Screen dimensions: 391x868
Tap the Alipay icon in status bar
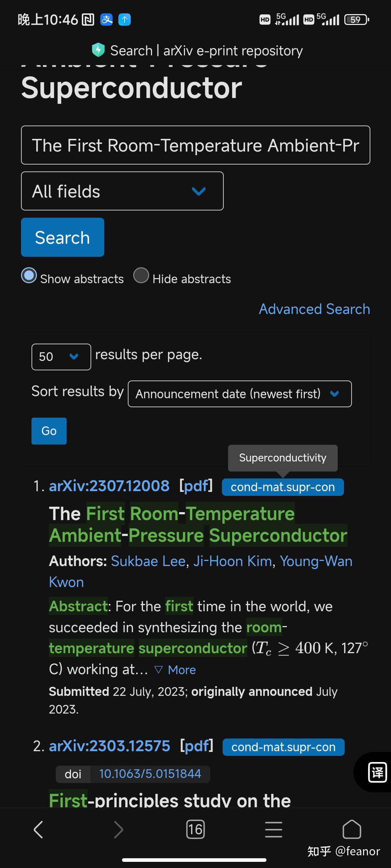click(106, 20)
